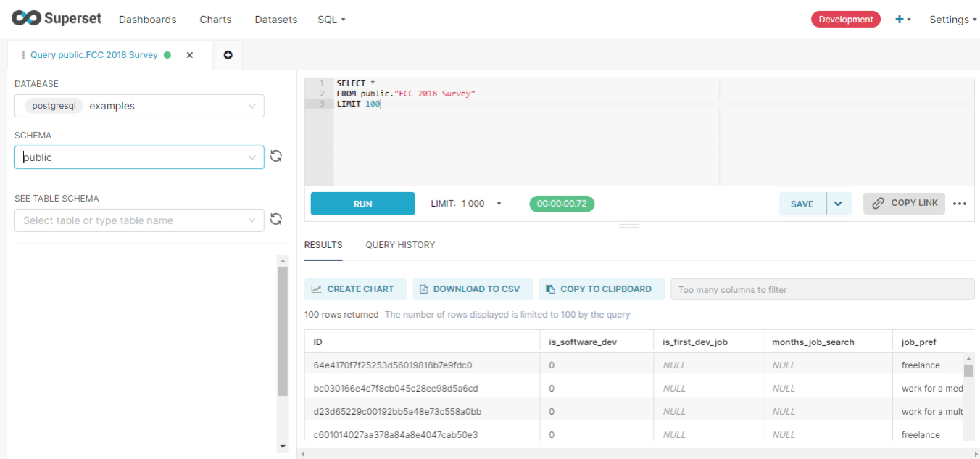Open the Dashboards menu

coord(147,20)
